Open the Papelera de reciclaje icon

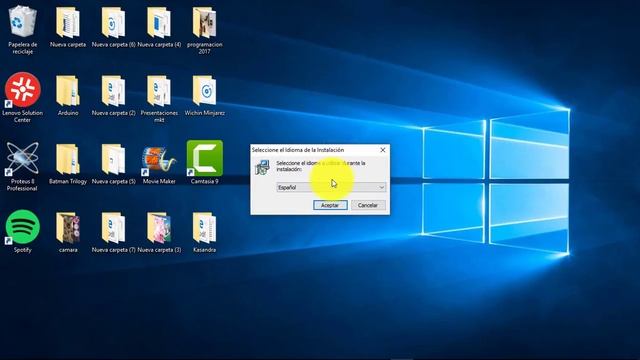tap(22, 21)
